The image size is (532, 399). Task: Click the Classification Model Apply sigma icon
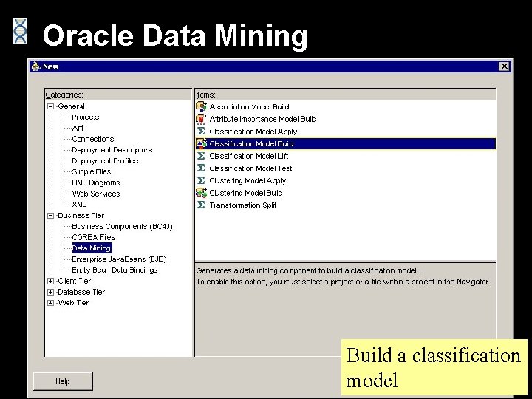point(201,131)
